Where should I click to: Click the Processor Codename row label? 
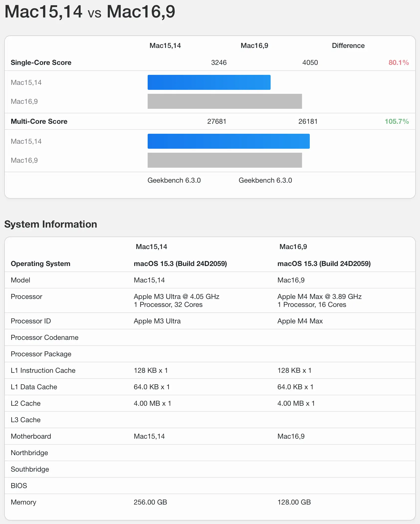tap(45, 337)
